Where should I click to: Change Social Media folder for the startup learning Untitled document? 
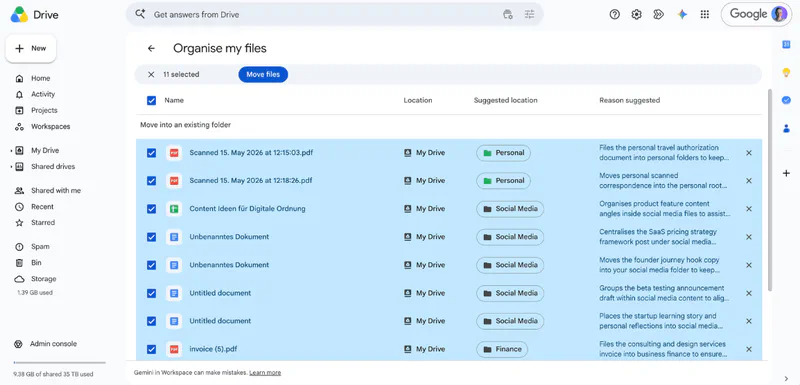tap(510, 321)
